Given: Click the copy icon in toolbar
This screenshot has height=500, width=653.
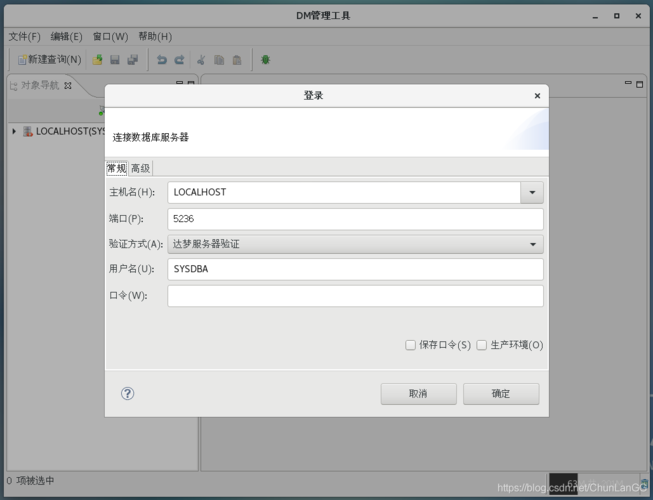Looking at the screenshot, I should pos(219,60).
